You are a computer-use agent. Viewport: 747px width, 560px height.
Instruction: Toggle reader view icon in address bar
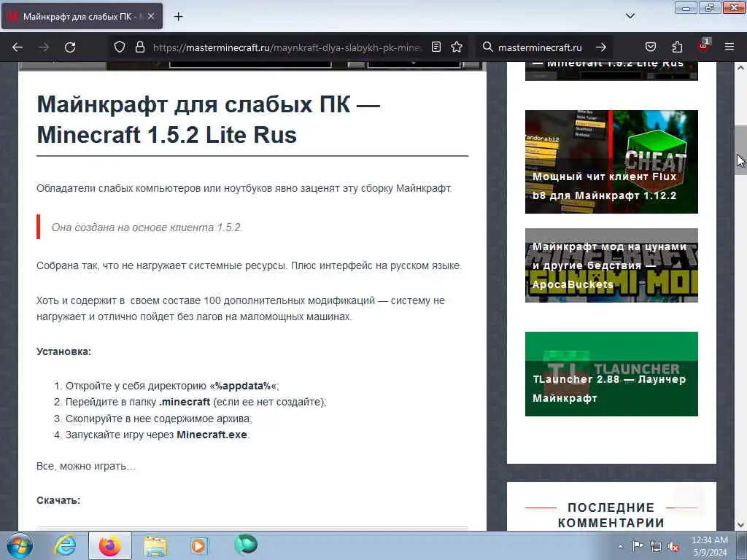[x=436, y=47]
